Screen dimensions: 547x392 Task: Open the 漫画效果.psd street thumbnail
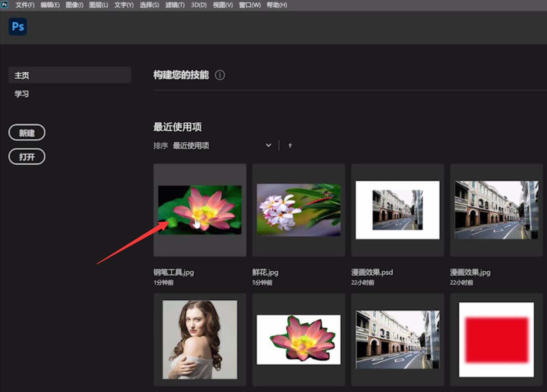coord(398,210)
